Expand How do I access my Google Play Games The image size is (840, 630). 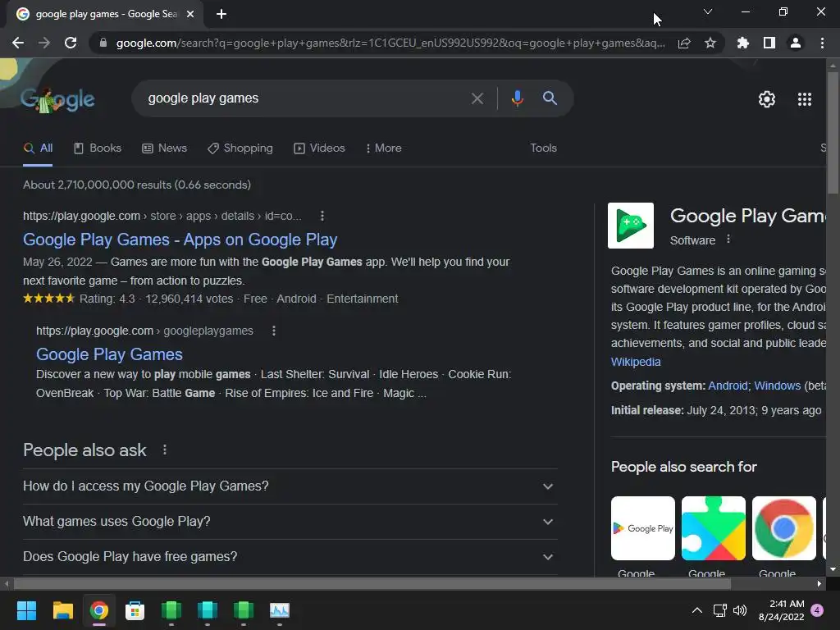coord(290,486)
